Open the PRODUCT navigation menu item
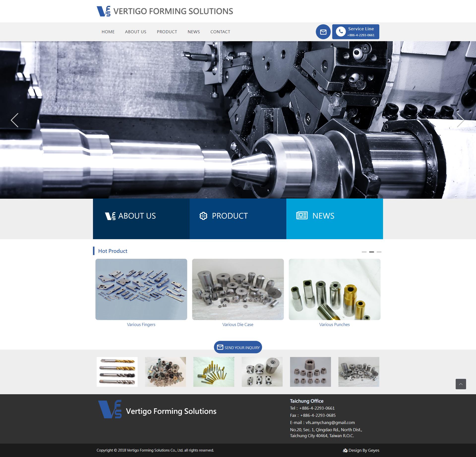 [167, 32]
